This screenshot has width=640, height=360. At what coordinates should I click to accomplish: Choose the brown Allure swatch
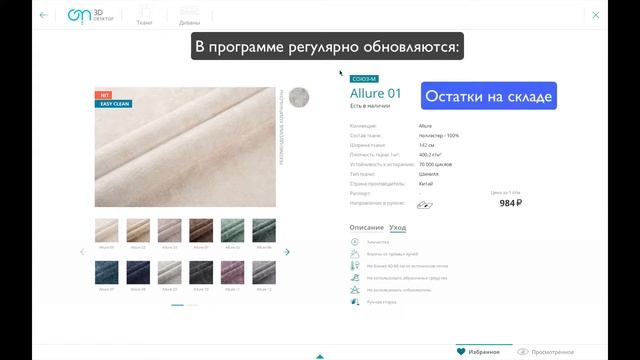(201, 230)
